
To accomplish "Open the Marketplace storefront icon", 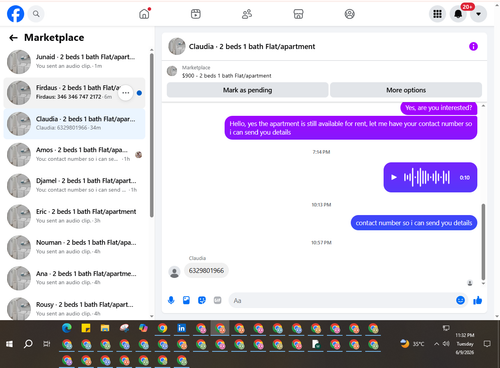I will click(x=298, y=14).
